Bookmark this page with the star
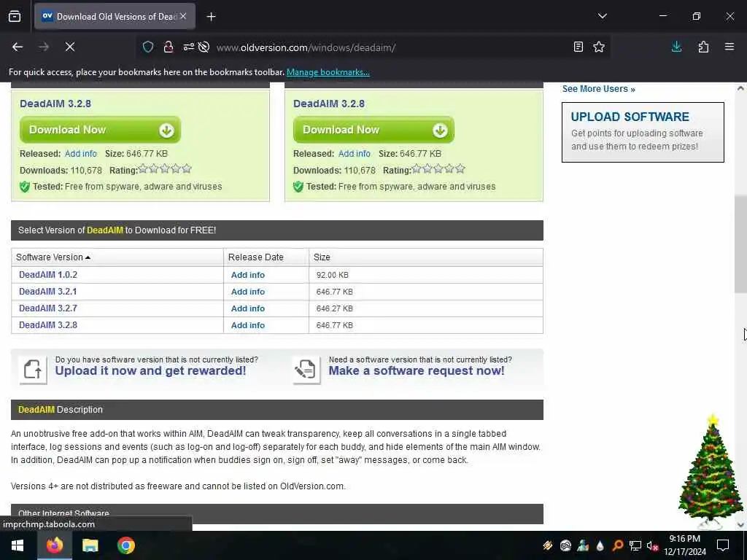The image size is (747, 560). coord(599,47)
